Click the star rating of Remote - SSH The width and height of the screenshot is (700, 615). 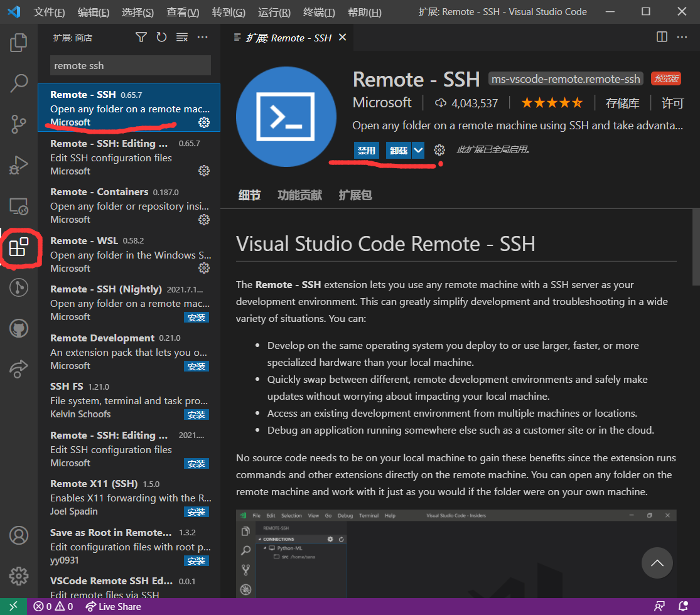click(552, 103)
